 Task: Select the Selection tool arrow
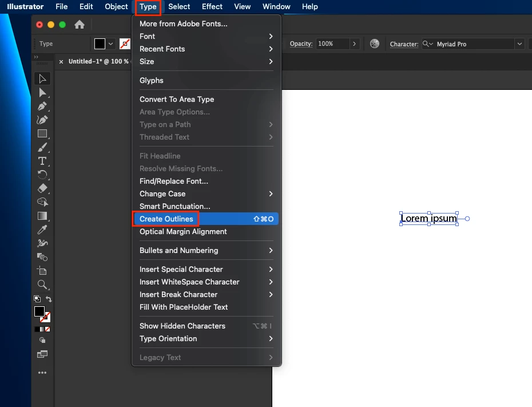42,79
